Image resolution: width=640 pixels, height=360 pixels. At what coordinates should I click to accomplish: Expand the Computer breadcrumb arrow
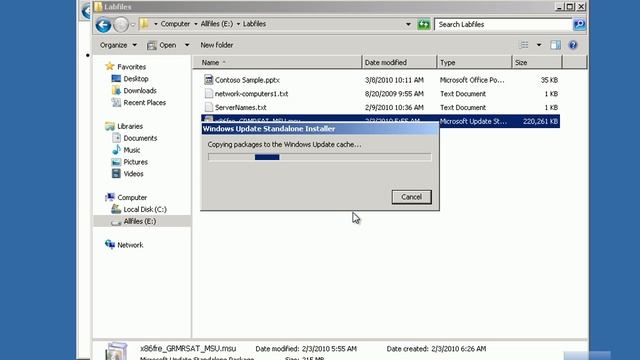(196, 24)
